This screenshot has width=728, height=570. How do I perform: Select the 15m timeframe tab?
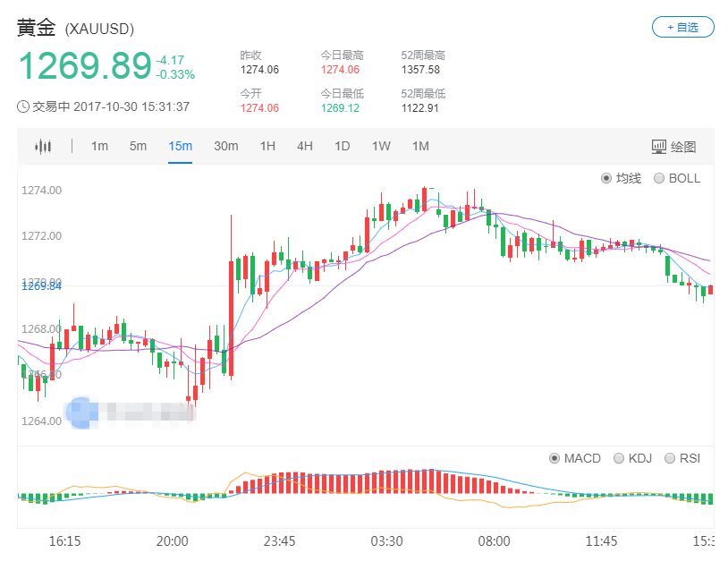pos(180,146)
